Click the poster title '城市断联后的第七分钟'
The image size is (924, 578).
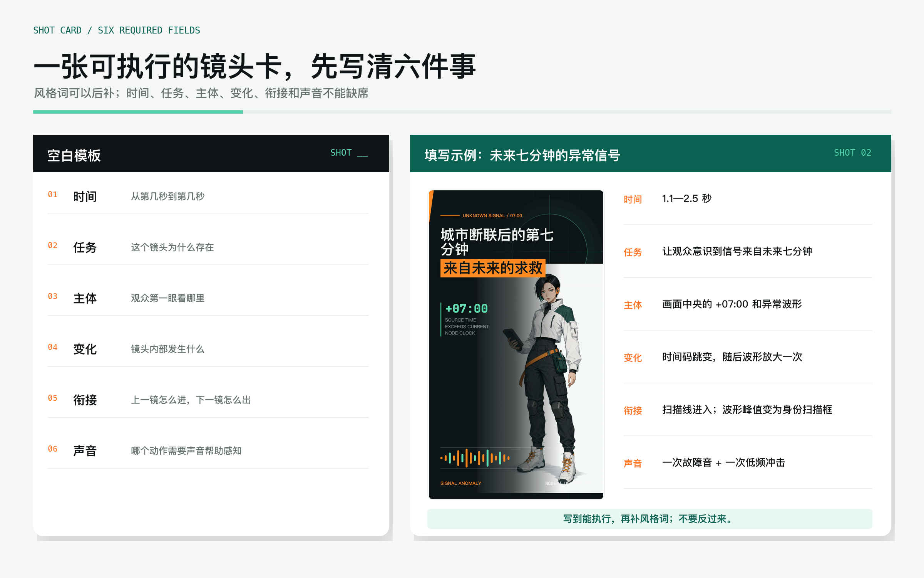(497, 242)
